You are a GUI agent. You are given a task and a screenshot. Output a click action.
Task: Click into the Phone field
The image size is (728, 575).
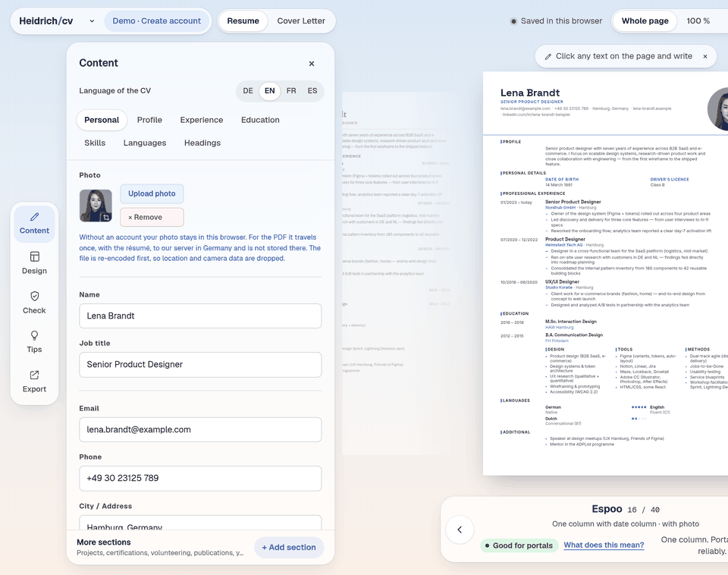200,479
